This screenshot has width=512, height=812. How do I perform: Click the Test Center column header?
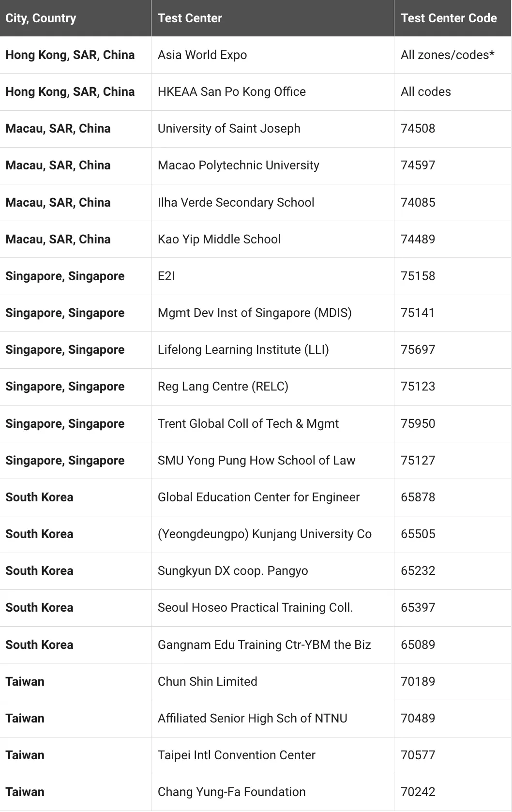pos(190,18)
